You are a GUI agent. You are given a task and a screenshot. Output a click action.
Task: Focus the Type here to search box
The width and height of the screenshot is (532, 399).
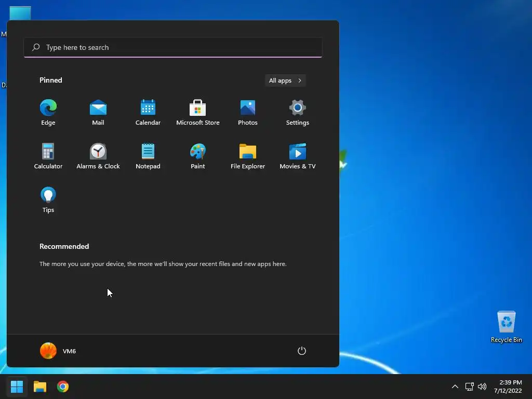click(x=173, y=47)
